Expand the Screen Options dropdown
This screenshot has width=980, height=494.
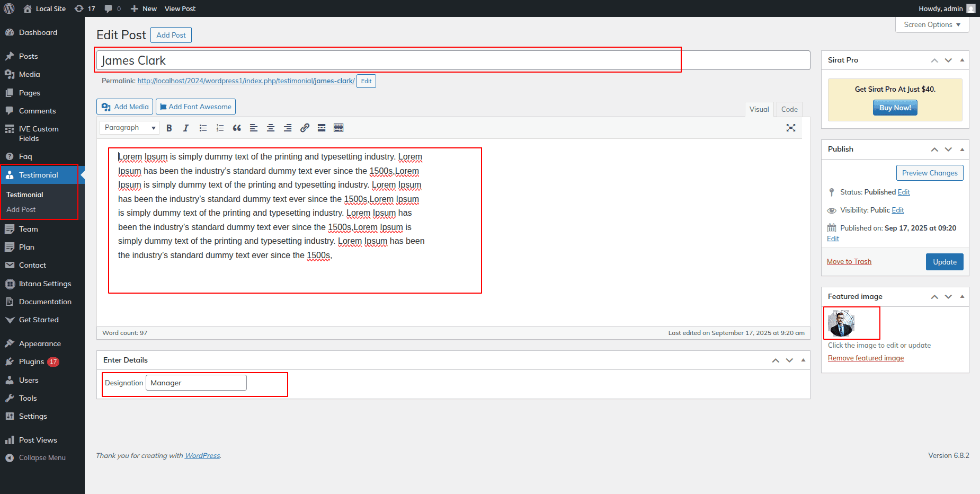click(932, 25)
